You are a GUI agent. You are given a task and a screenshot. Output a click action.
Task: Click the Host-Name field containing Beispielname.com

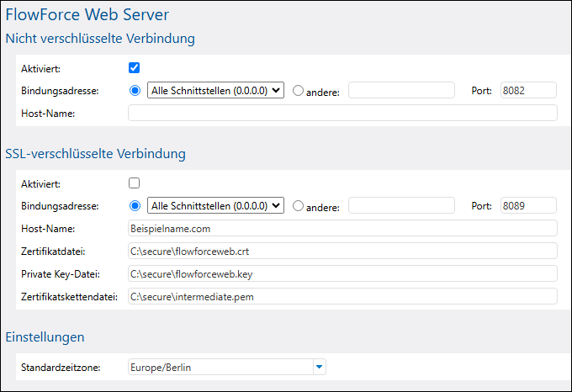(x=342, y=228)
